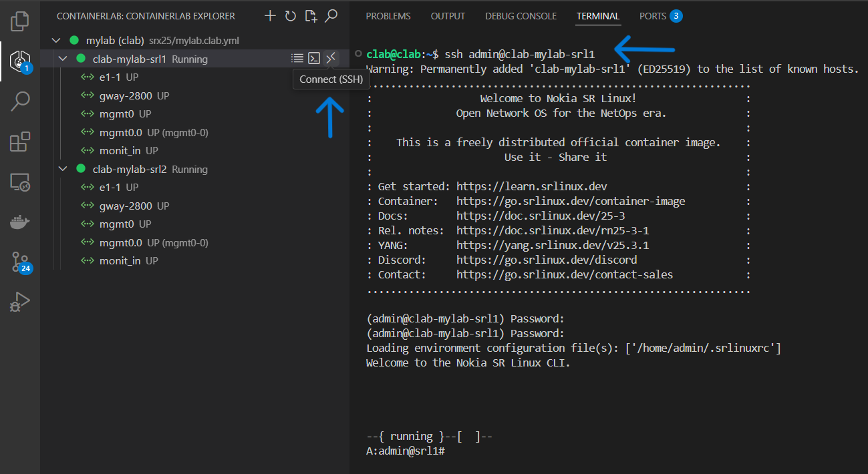This screenshot has width=868, height=474.
Task: Click the plus icon in the Containerlab Explorer header
Action: click(x=270, y=16)
